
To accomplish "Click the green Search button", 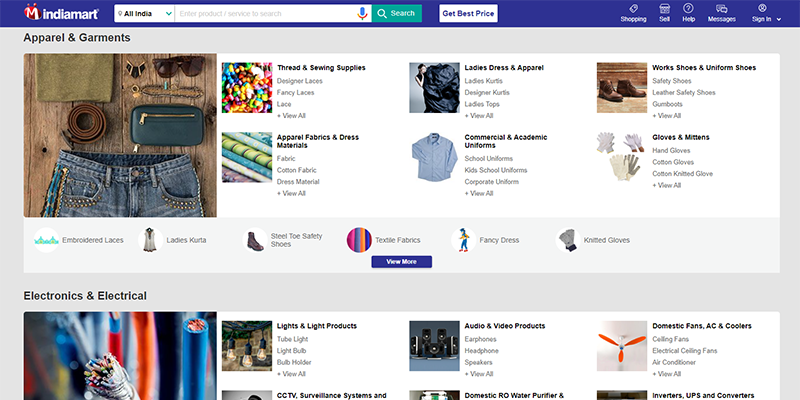I will [x=396, y=14].
